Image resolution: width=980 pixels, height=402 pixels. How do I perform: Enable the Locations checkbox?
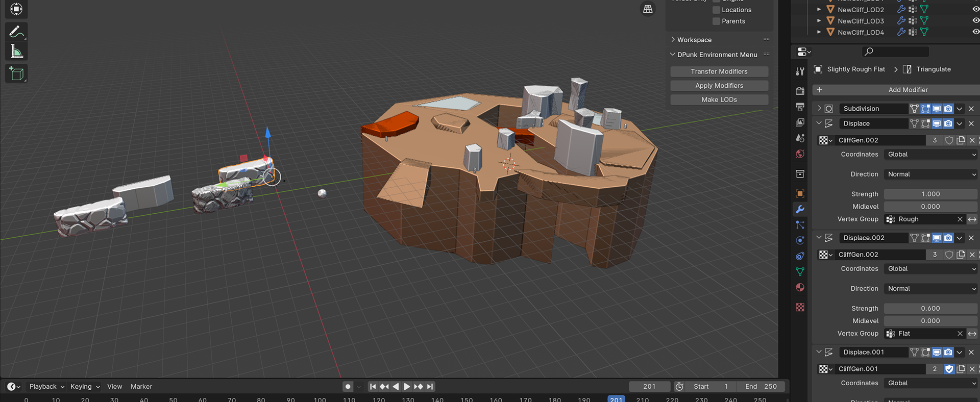(717, 10)
